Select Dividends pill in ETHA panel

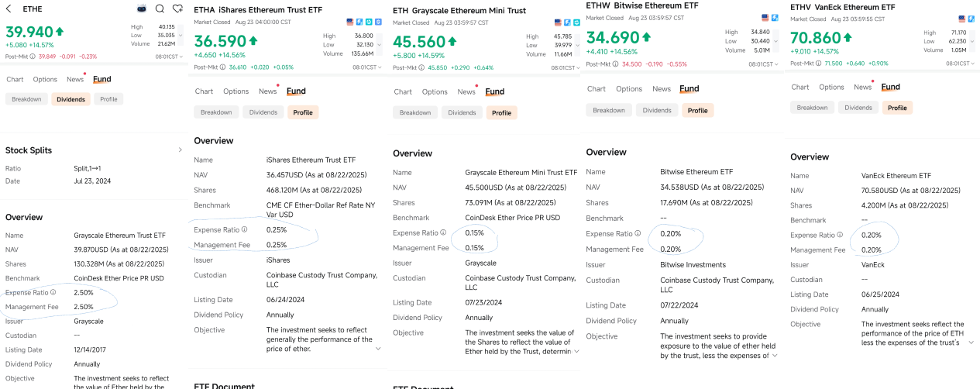coord(263,112)
